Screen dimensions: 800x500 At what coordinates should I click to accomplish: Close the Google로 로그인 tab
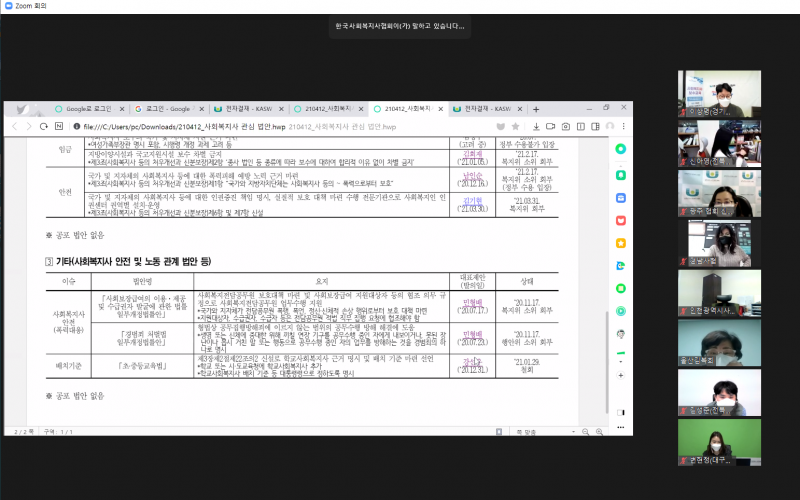[122, 109]
